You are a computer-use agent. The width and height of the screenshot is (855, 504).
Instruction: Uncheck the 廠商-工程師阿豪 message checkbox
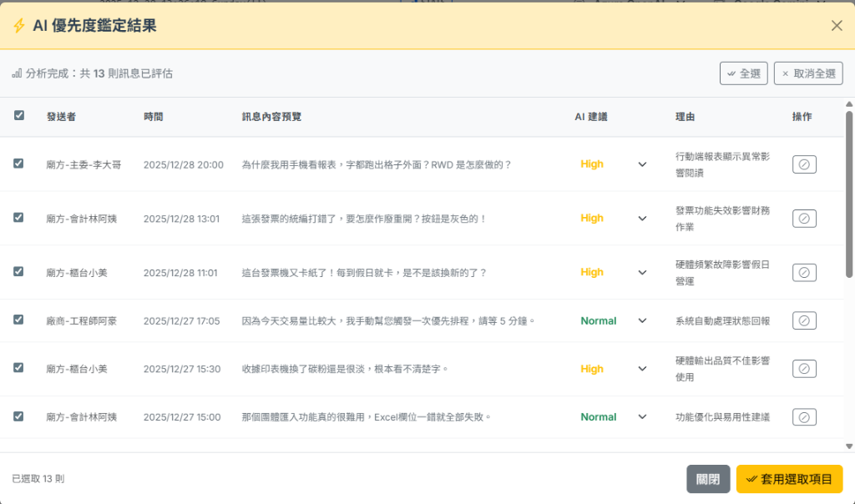(x=18, y=320)
